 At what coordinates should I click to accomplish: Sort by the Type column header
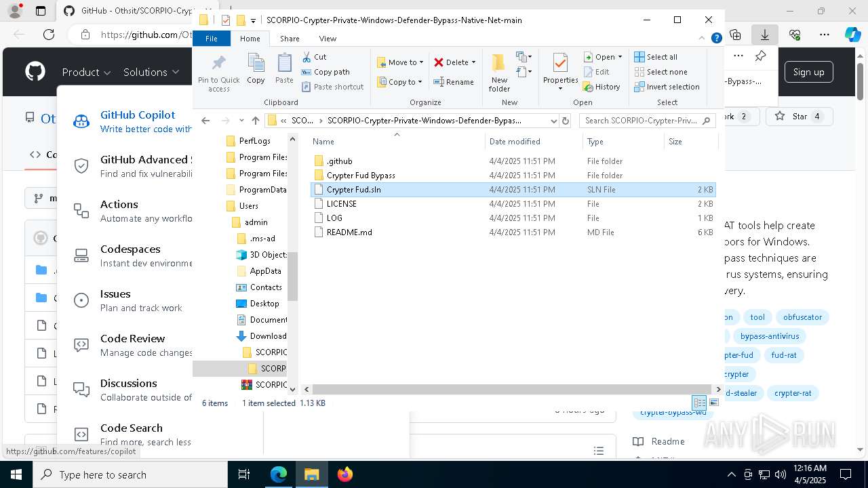(x=623, y=142)
